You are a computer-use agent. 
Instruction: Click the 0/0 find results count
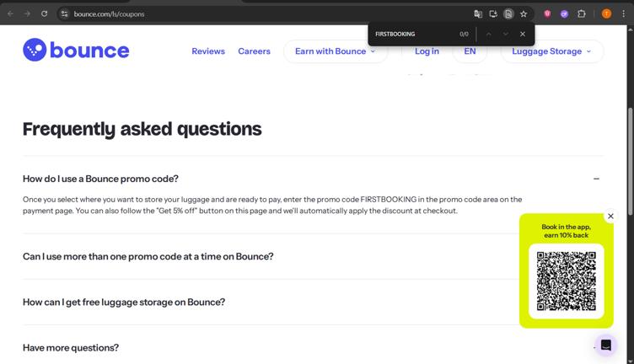(x=464, y=35)
